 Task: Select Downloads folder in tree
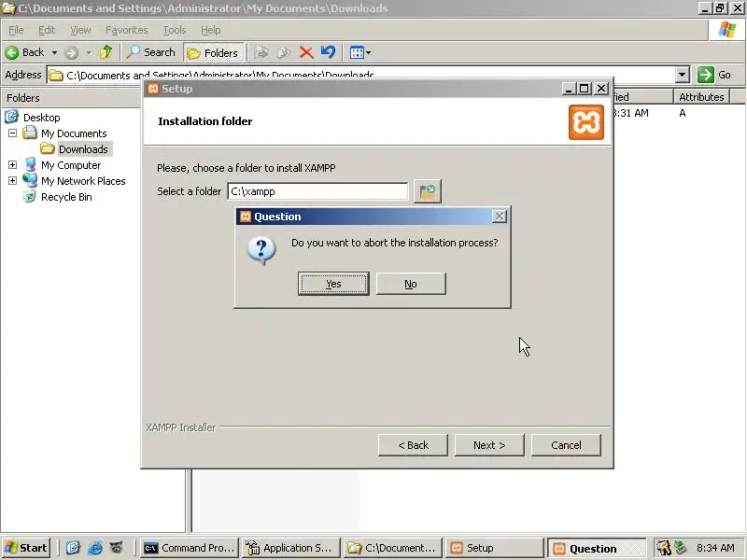click(83, 149)
